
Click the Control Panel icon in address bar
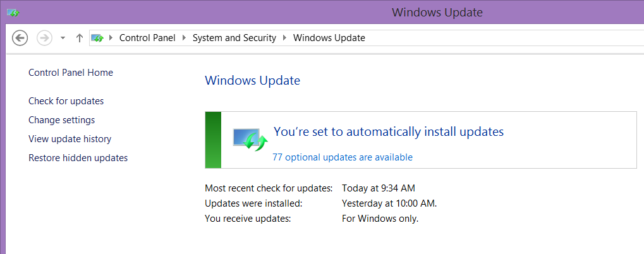pos(97,38)
